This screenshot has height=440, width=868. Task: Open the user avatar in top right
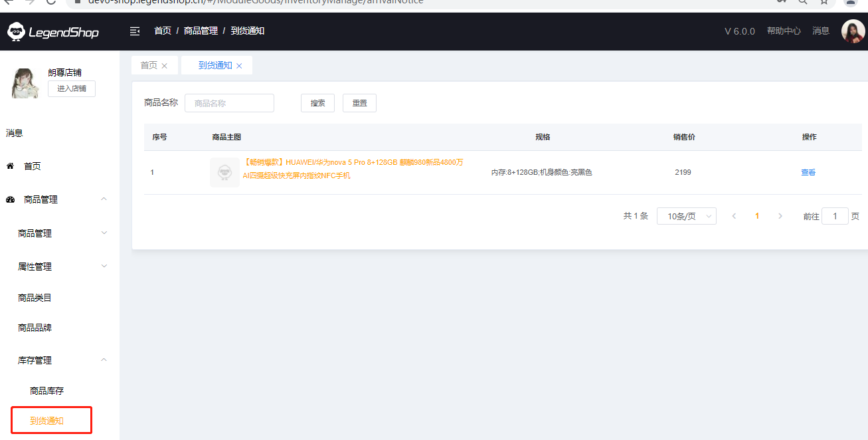coord(853,31)
